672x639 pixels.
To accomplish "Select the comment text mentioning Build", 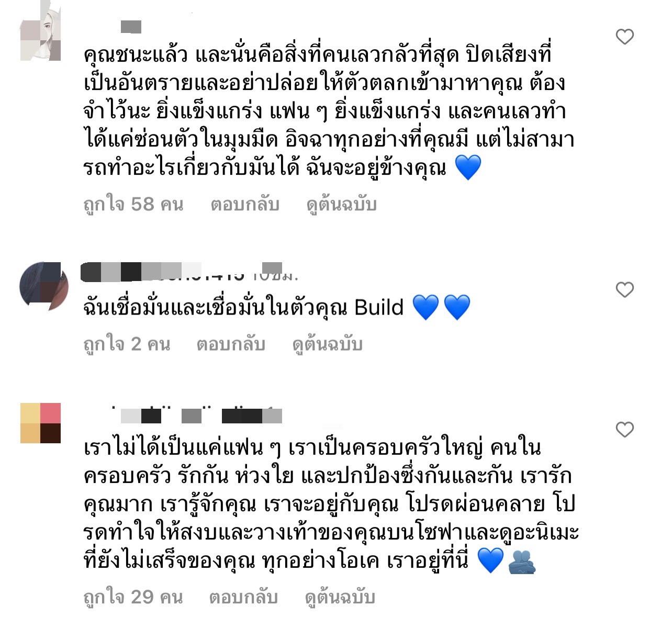I will click(277, 307).
